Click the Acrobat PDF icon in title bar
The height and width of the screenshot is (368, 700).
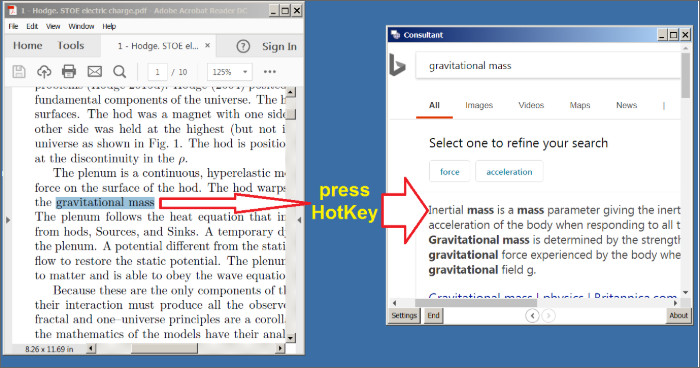[12, 10]
